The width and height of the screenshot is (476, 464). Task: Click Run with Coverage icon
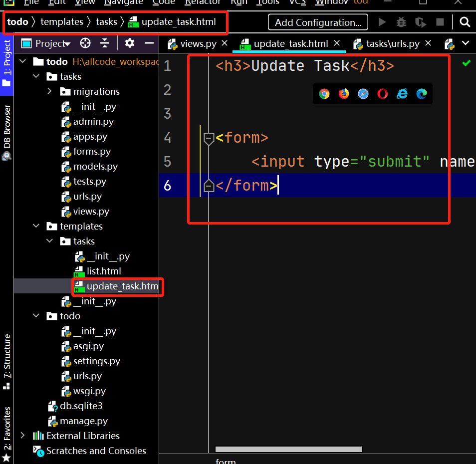point(421,22)
